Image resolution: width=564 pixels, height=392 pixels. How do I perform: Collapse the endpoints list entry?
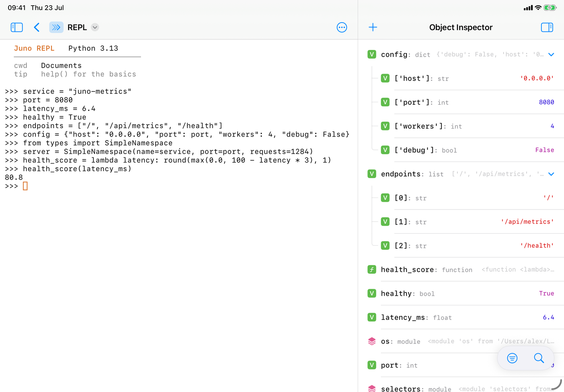coord(552,174)
